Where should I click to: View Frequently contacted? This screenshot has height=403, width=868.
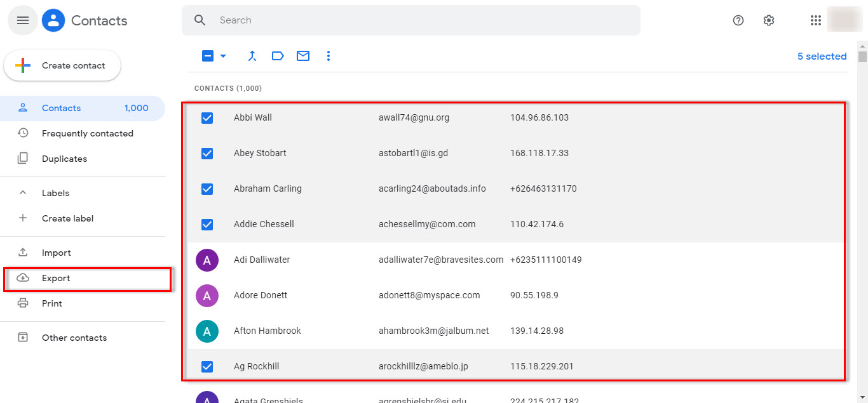click(x=88, y=133)
